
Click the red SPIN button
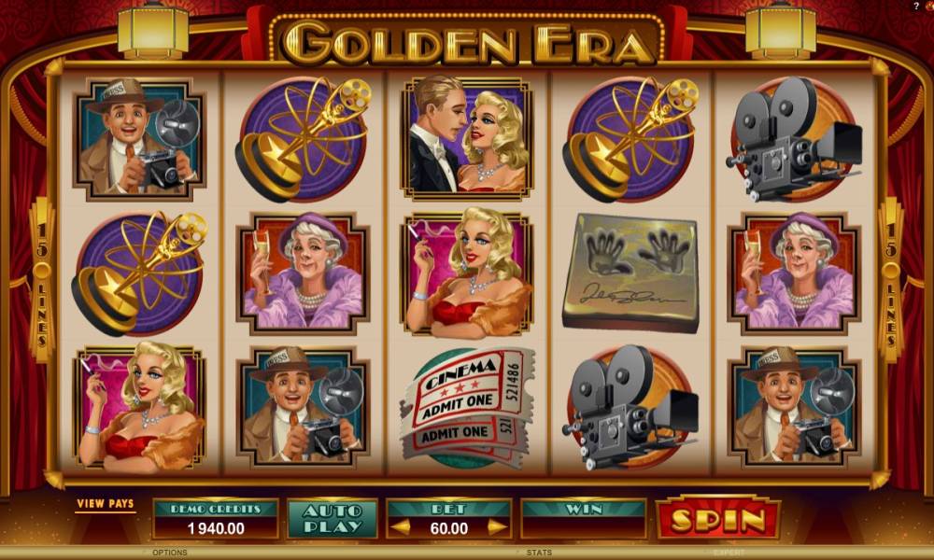pos(717,518)
